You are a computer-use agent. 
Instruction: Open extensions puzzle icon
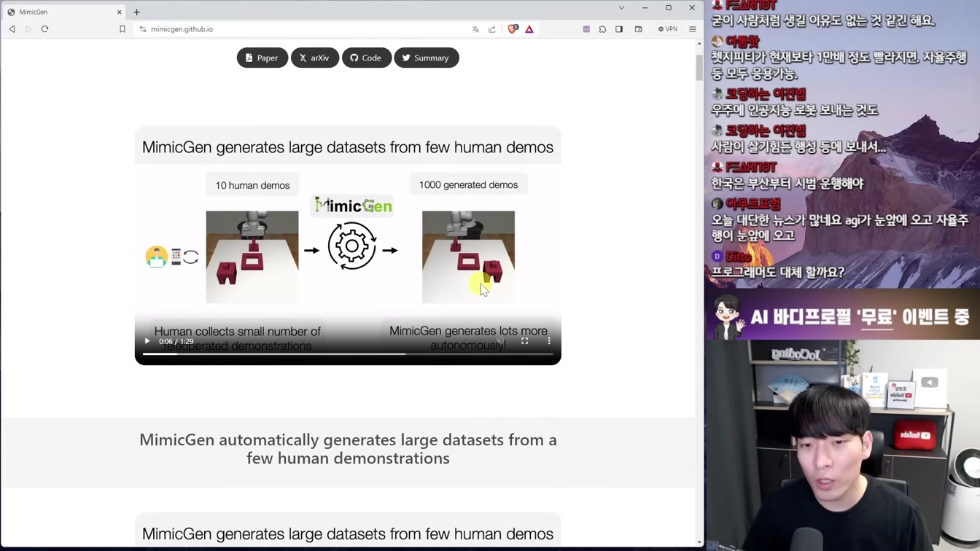[602, 29]
